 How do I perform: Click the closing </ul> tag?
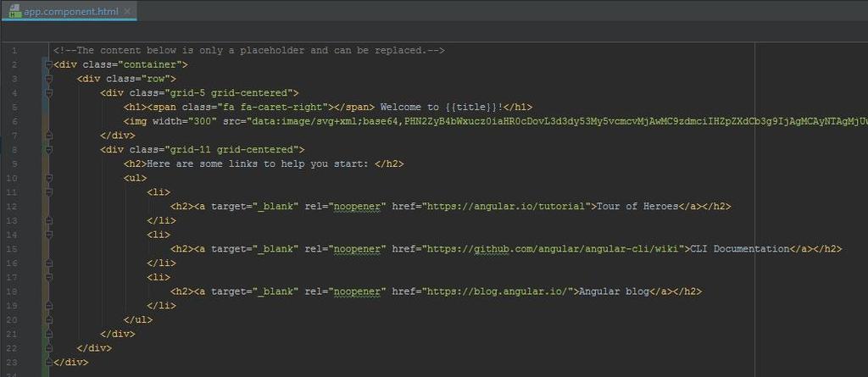(138, 319)
